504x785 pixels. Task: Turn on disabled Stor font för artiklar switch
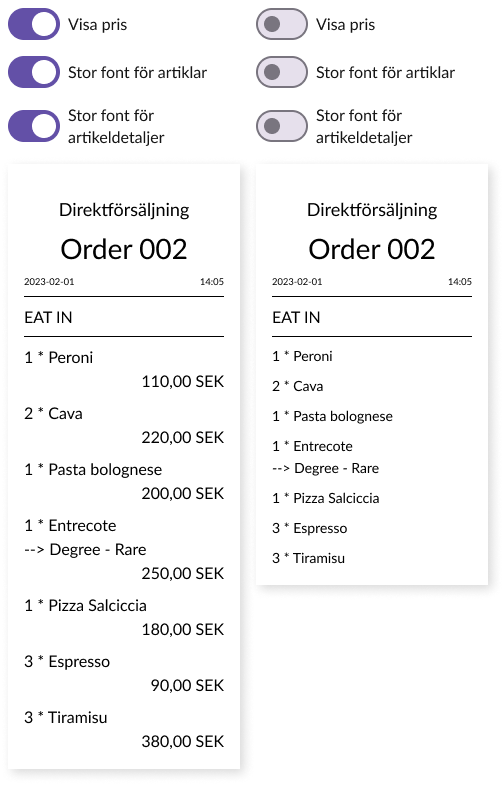(282, 72)
